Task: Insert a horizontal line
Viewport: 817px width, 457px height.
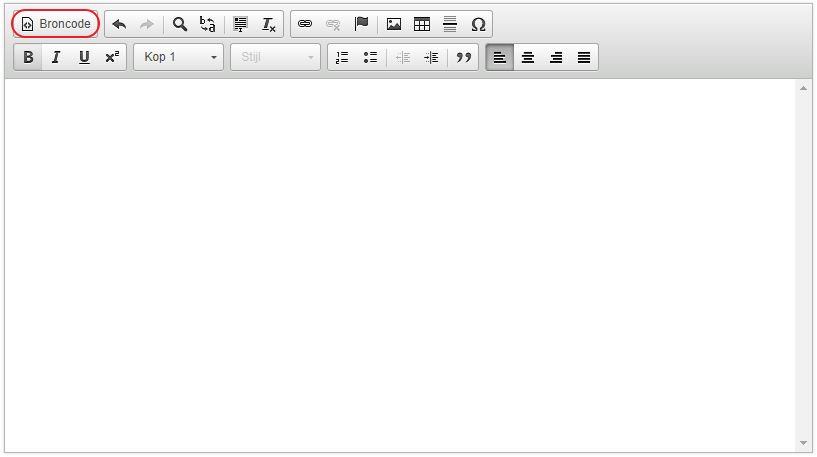Action: 450,24
